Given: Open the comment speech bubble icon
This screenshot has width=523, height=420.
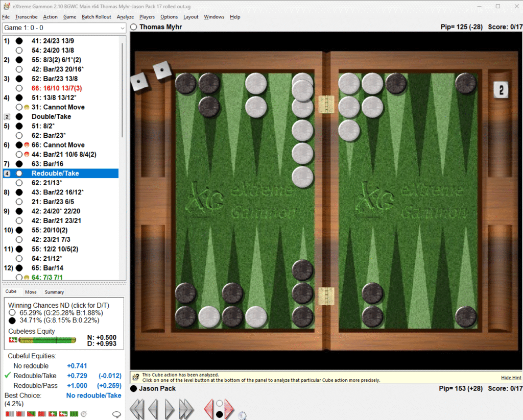Looking at the screenshot, I should pos(116,414).
